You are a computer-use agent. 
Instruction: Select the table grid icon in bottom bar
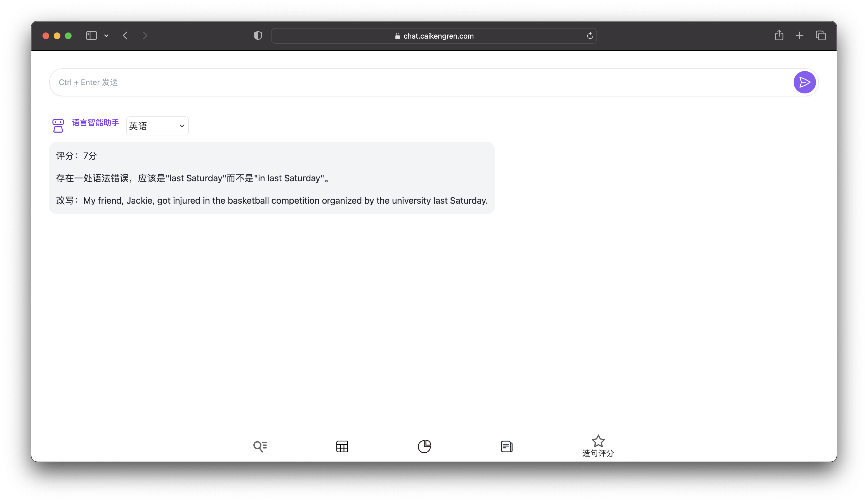click(x=342, y=446)
